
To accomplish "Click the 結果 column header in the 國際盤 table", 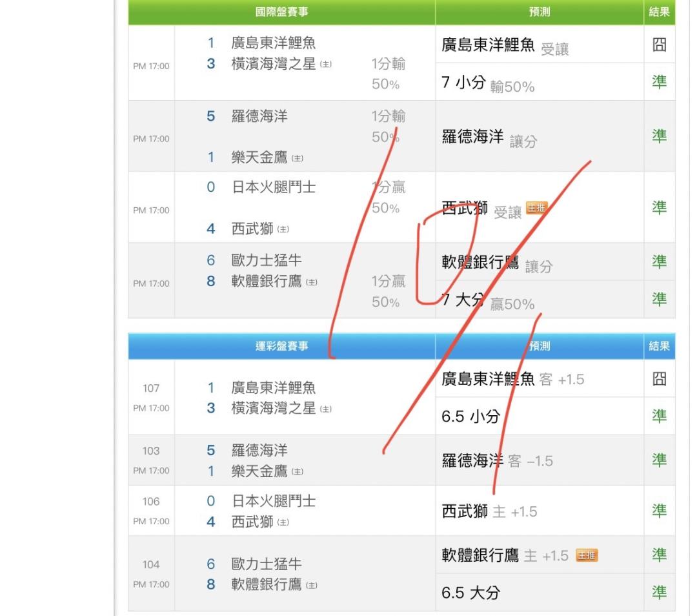I will pyautogui.click(x=659, y=12).
